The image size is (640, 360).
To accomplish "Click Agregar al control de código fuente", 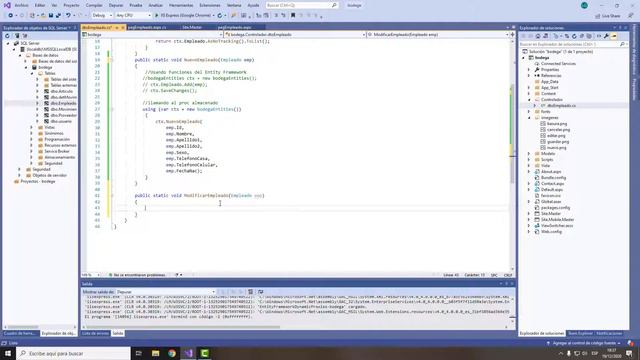I will click(584, 343).
